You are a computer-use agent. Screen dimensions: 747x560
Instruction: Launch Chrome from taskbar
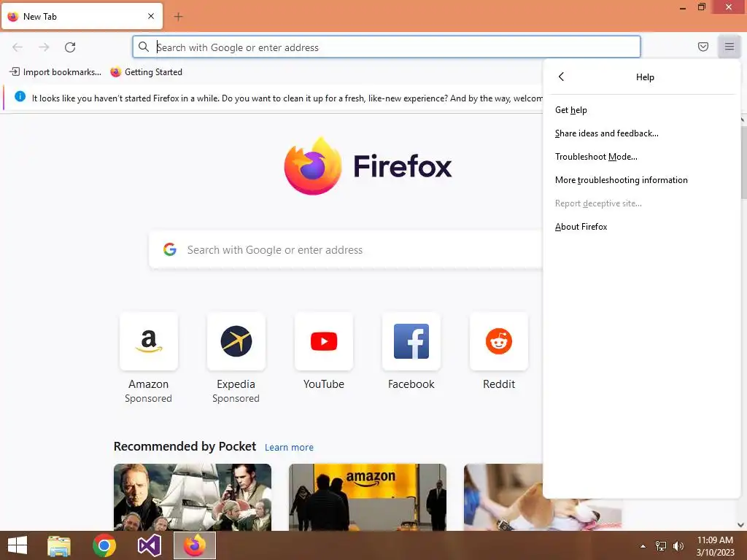pyautogui.click(x=104, y=545)
